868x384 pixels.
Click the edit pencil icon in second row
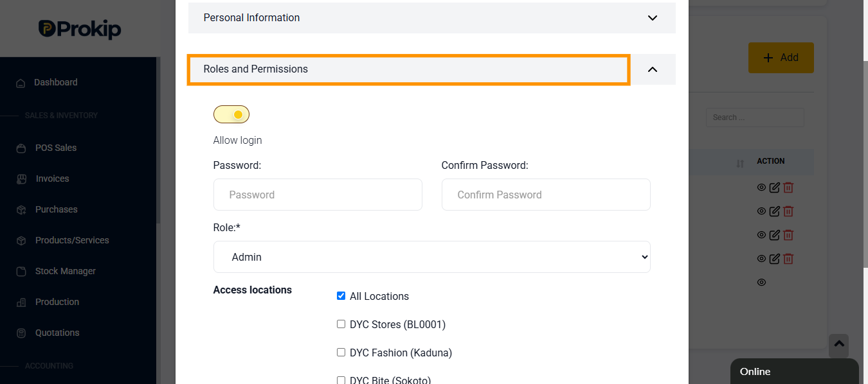point(775,211)
